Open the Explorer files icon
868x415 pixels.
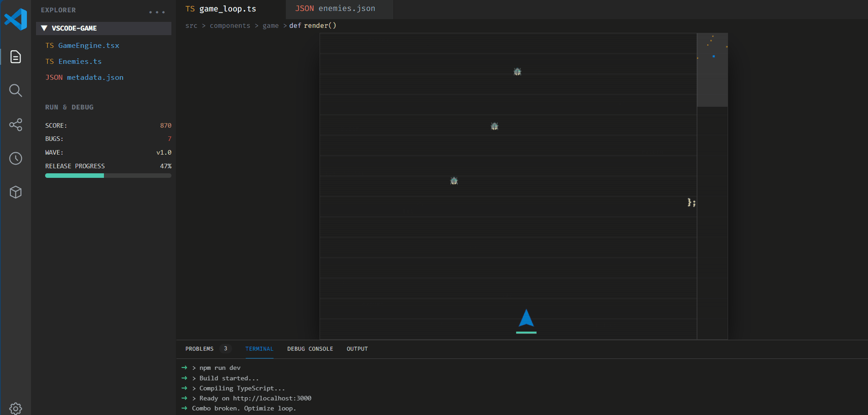15,57
